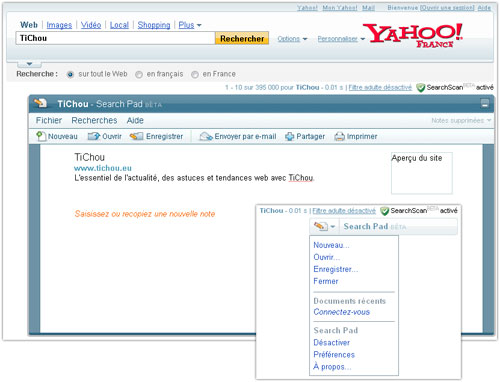Click the Enregistrer pencil icon in toolbar
The width and height of the screenshot is (500, 382).
pos(136,136)
